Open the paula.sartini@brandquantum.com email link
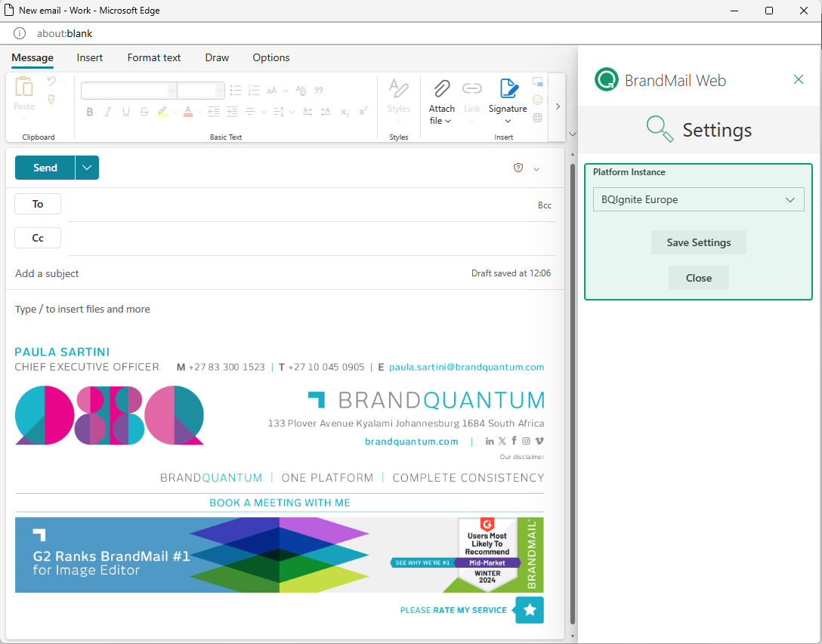This screenshot has width=822, height=644. coord(467,367)
